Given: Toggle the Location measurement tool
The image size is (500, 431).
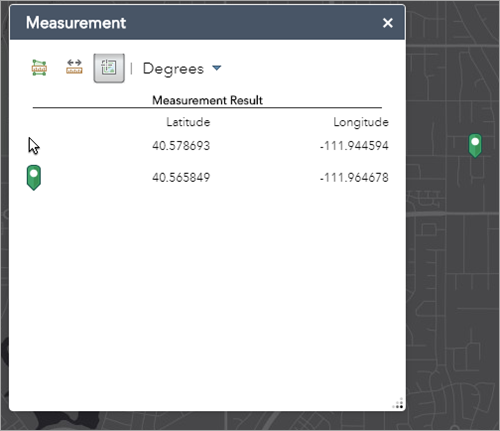Looking at the screenshot, I should (109, 68).
